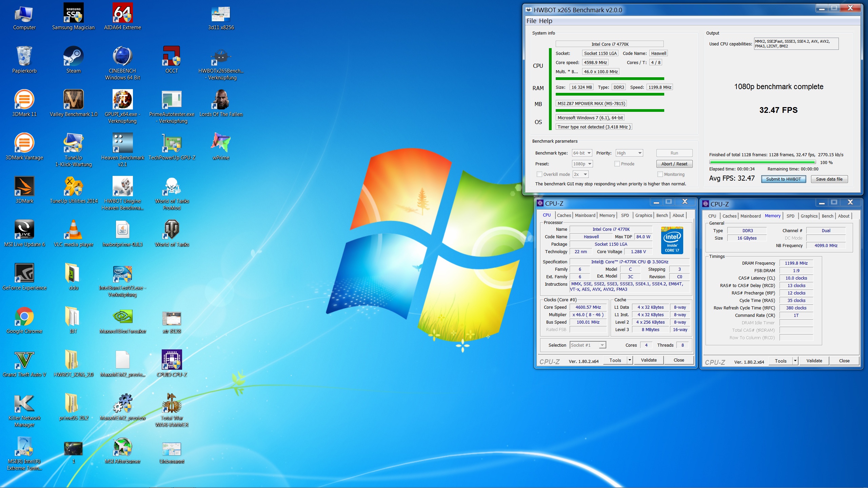
Task: Toggle the Pmode checkbox
Action: coord(617,164)
